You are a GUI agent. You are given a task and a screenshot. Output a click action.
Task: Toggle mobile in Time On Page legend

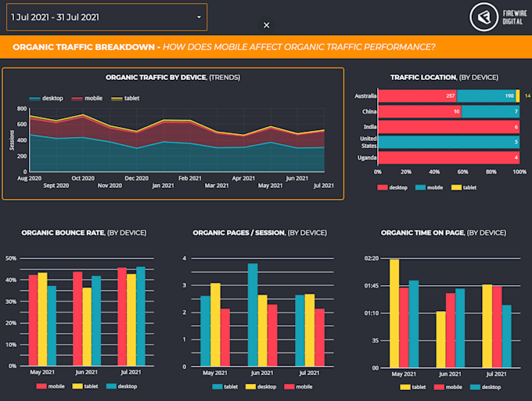click(x=448, y=387)
